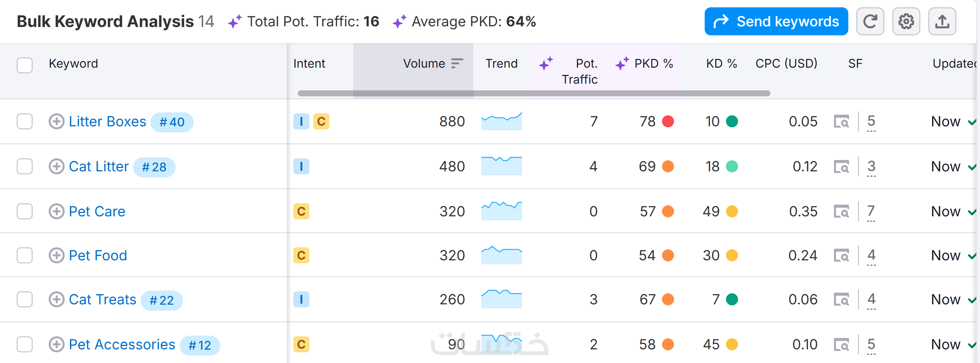This screenshot has height=363, width=980.
Task: Click the Send keywords button
Action: click(x=776, y=21)
